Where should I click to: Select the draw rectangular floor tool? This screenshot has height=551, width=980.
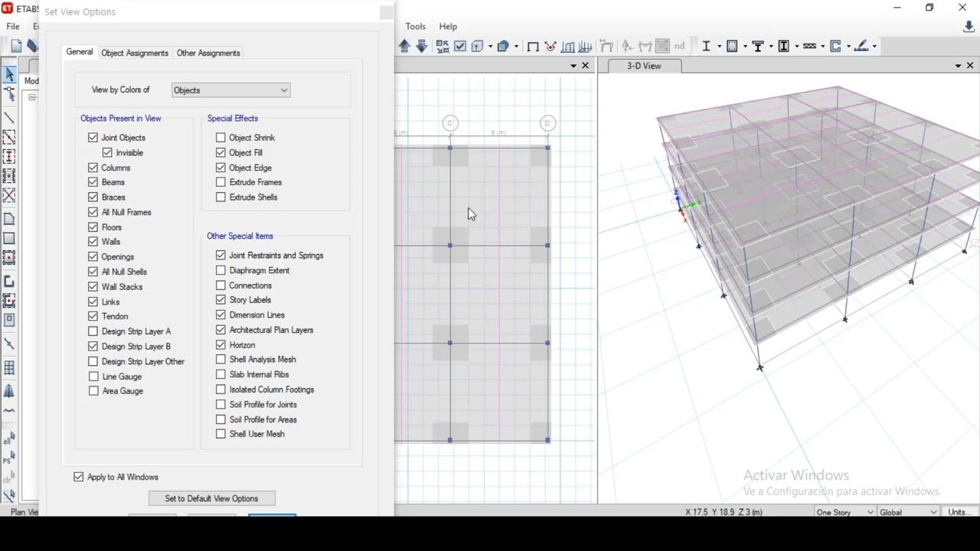click(x=9, y=239)
